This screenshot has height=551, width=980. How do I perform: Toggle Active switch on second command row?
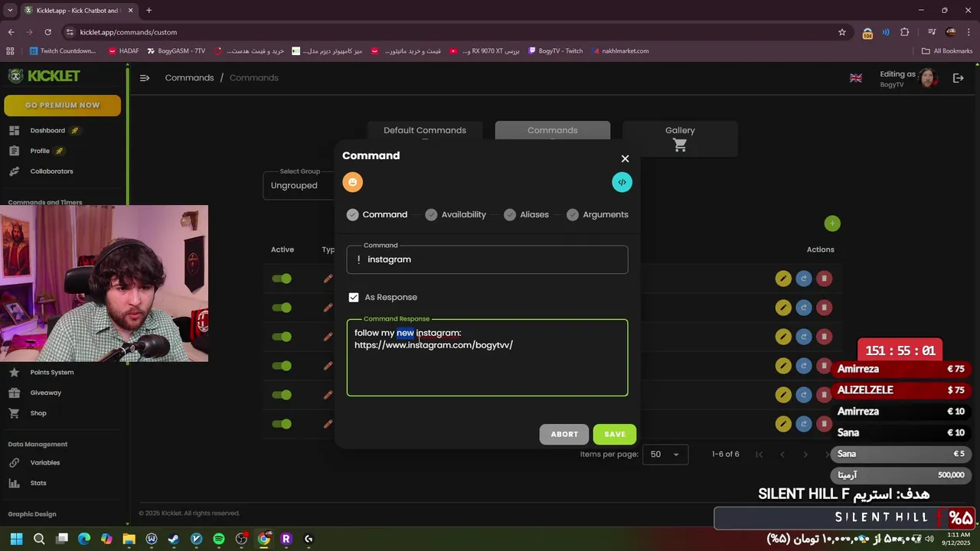click(x=282, y=308)
